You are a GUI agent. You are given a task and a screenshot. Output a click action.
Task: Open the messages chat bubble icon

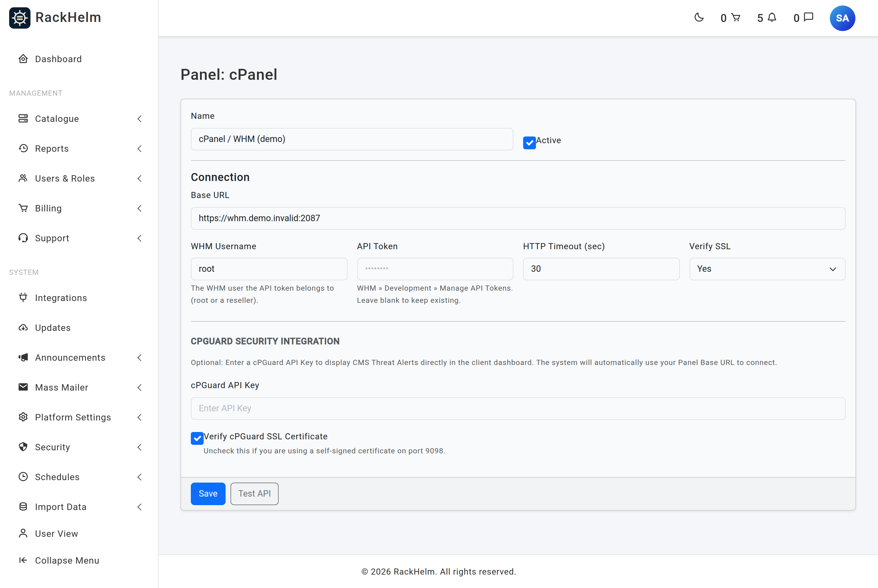pos(808,17)
